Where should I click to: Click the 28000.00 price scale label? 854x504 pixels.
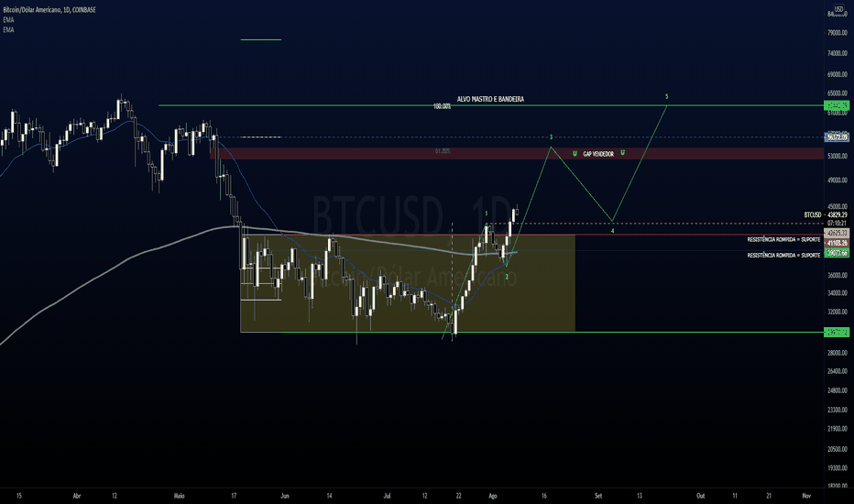(838, 353)
